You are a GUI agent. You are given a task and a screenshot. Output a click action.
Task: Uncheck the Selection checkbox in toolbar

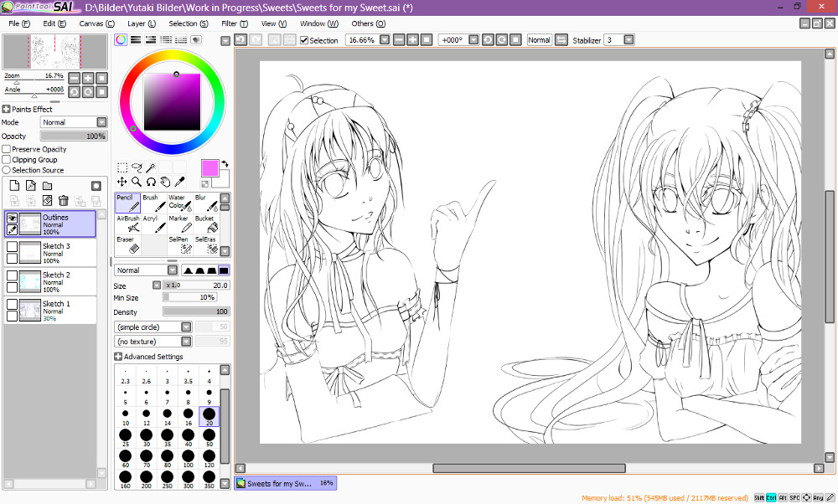(x=304, y=40)
